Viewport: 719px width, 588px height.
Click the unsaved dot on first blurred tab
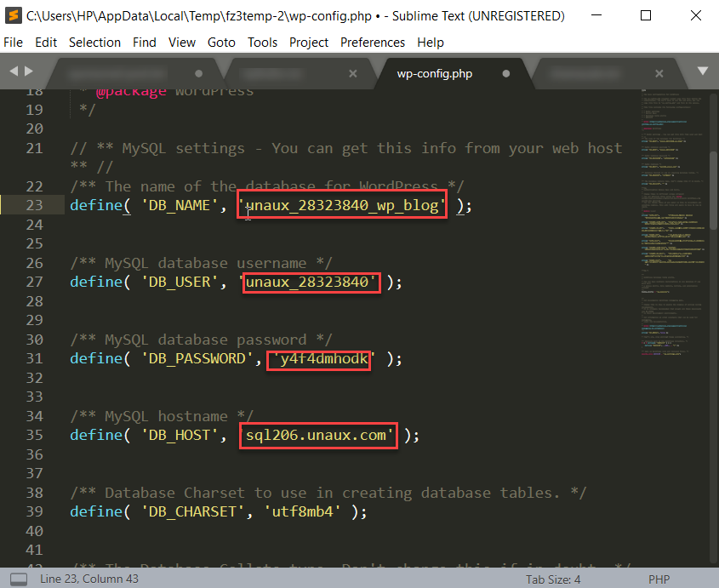click(198, 73)
